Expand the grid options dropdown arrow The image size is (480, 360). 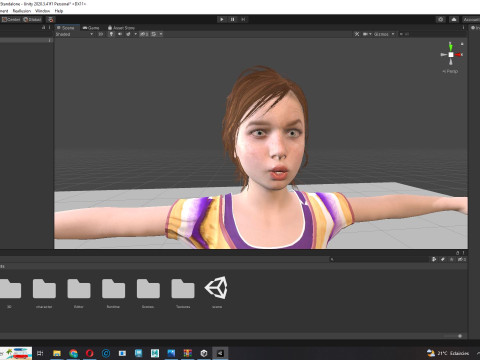point(161,34)
